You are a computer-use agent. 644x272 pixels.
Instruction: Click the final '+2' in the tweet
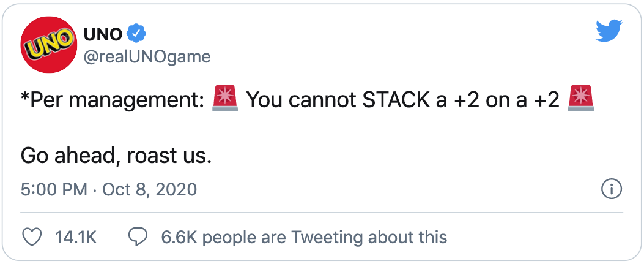pos(546,100)
